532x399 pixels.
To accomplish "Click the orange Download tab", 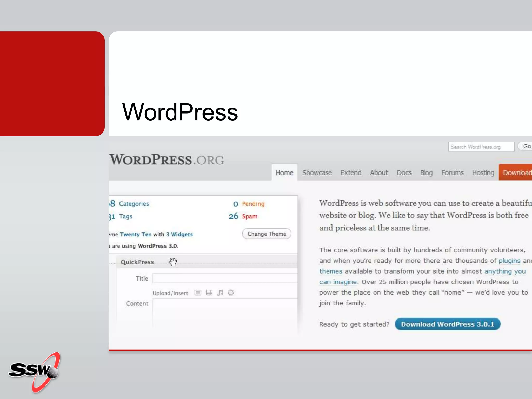I will point(515,172).
